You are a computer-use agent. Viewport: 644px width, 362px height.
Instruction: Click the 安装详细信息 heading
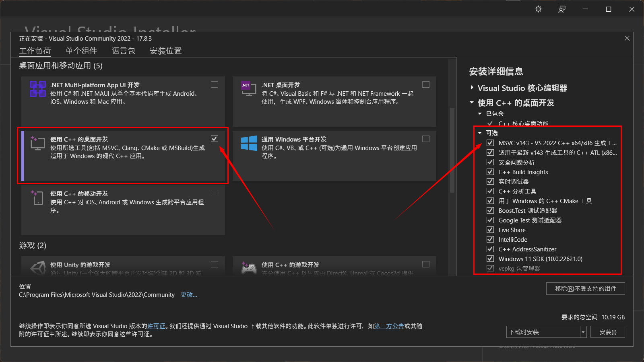tap(496, 72)
